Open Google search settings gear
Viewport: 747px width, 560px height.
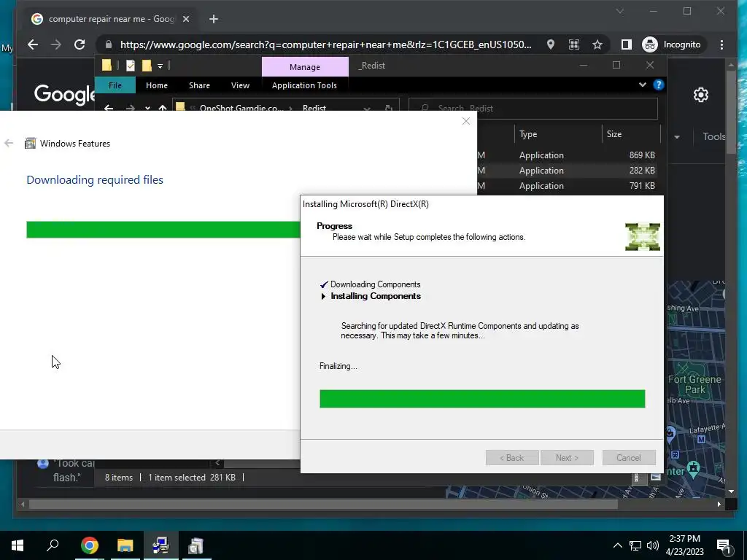tap(701, 95)
